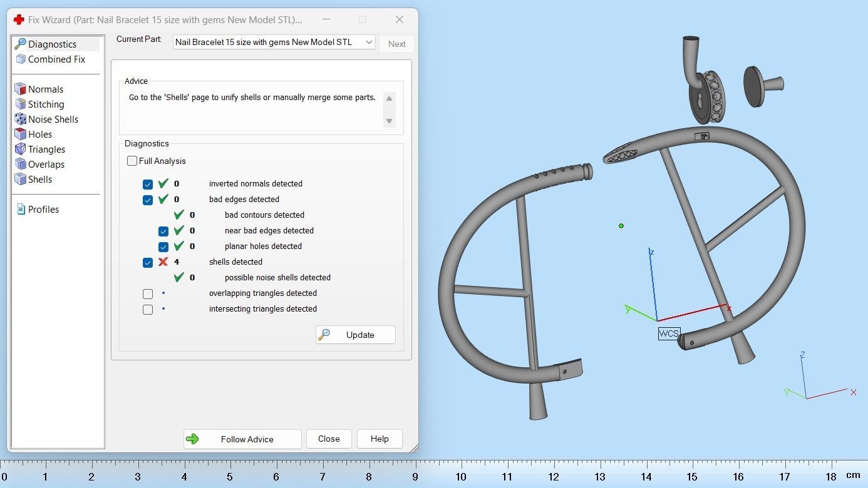Open the Noise Shells page
868x488 pixels.
pyautogui.click(x=53, y=119)
